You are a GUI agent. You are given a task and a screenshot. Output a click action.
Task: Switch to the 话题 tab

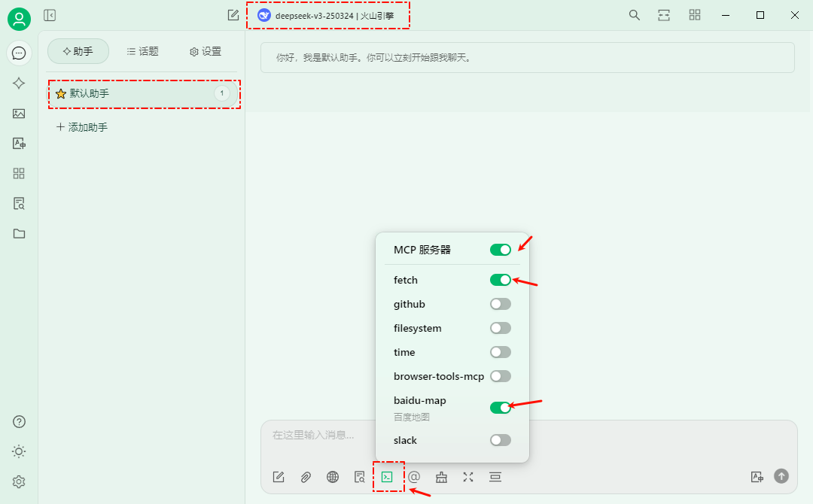pos(142,51)
